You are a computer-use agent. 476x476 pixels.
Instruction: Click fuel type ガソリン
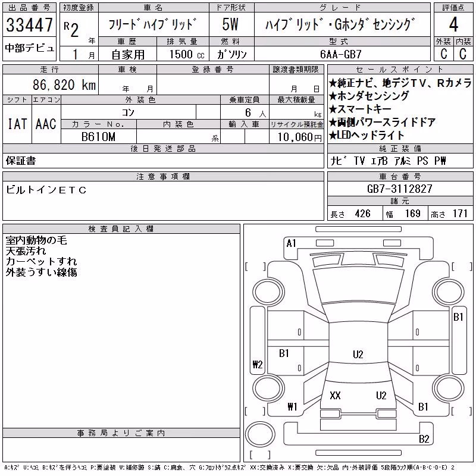231,54
